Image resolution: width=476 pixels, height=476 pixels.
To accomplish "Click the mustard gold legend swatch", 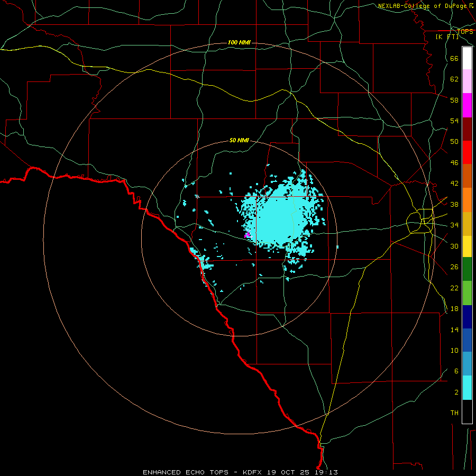I will click(467, 224).
